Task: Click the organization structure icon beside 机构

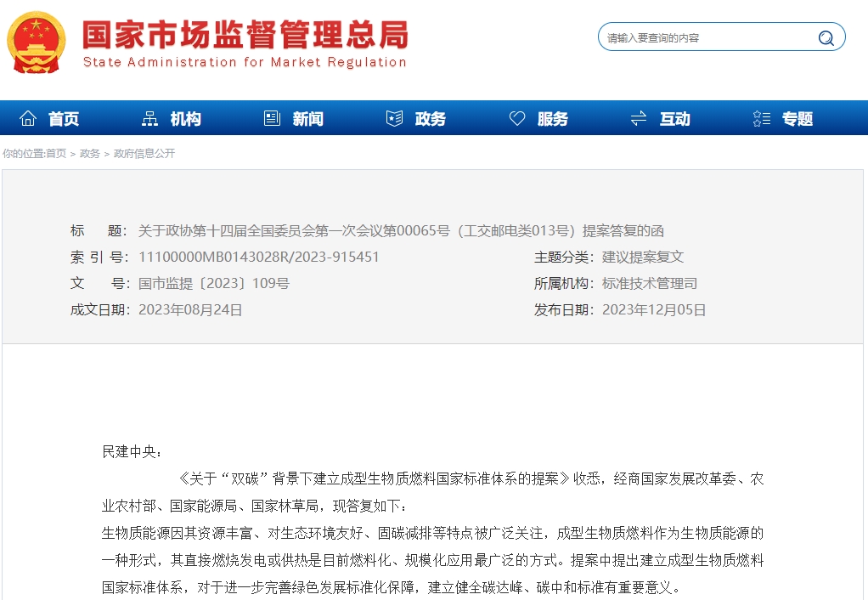Action: [149, 119]
